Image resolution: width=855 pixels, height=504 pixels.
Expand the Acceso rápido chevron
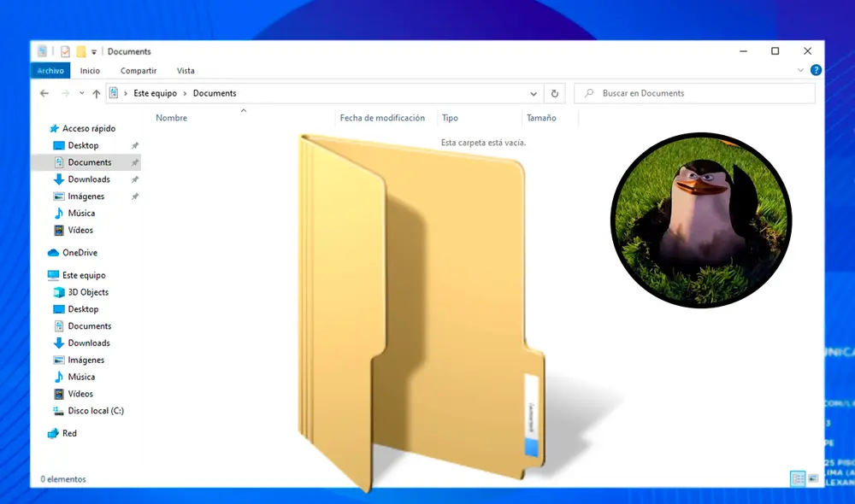point(41,127)
